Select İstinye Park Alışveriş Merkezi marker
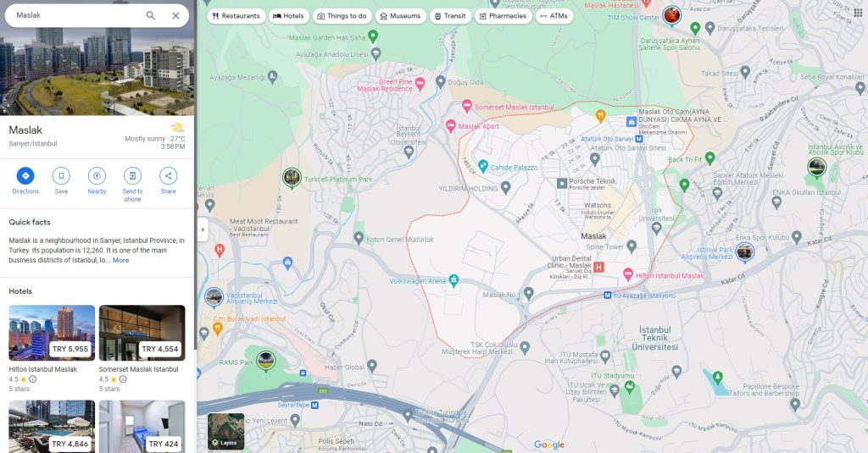 click(x=744, y=252)
